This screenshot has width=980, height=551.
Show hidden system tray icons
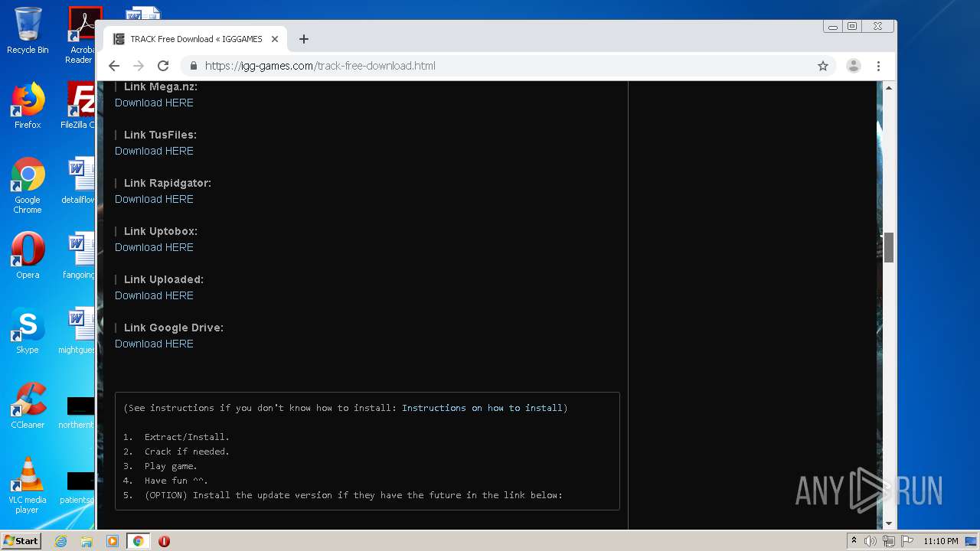(x=854, y=541)
